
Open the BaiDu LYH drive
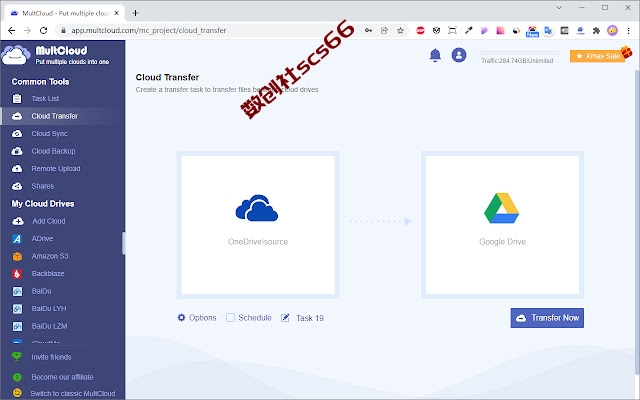click(x=49, y=309)
